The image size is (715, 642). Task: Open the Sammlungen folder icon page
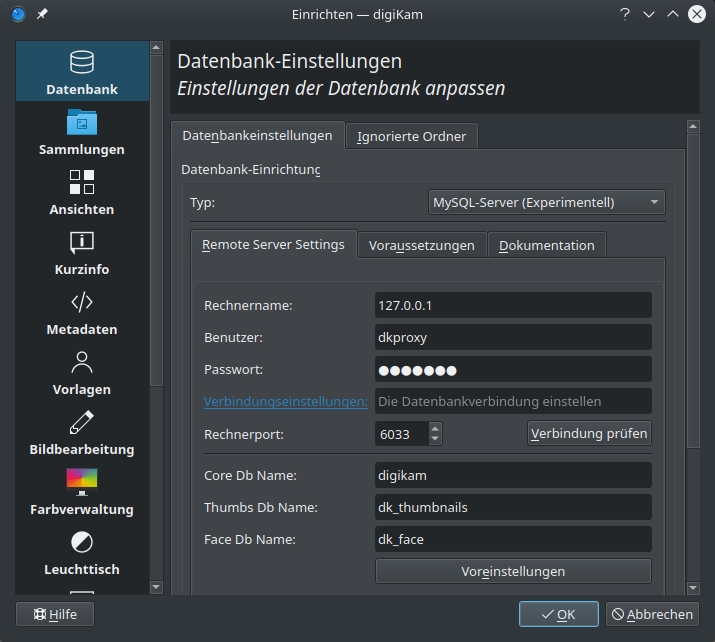tap(82, 131)
